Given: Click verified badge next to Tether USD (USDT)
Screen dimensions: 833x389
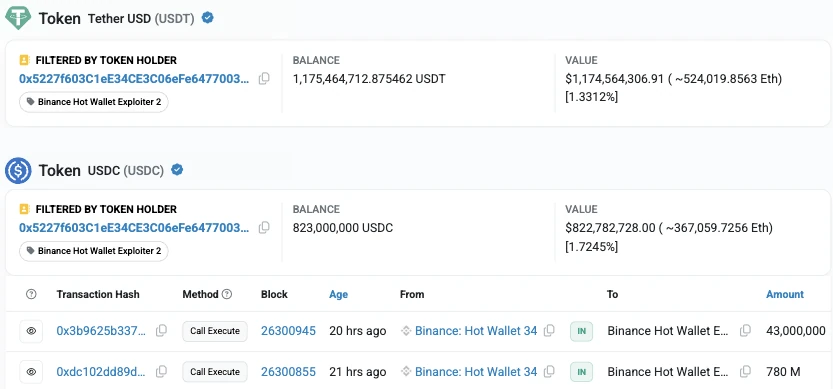Looking at the screenshot, I should coord(208,18).
